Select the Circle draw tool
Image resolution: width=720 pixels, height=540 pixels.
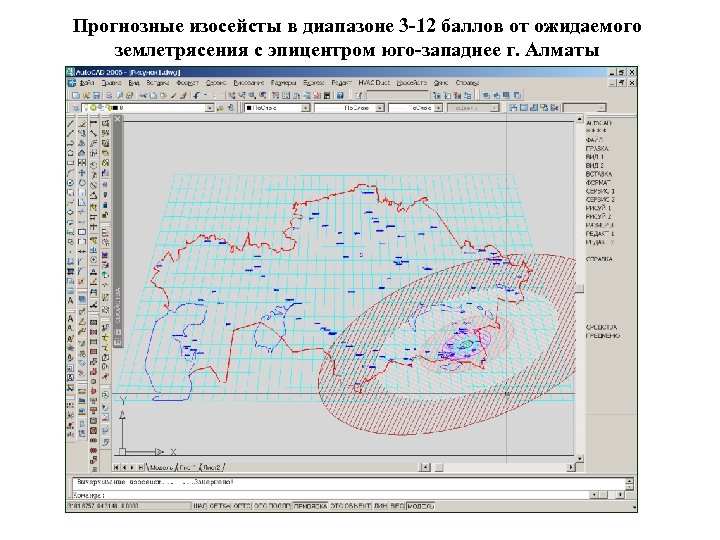pos(70,182)
